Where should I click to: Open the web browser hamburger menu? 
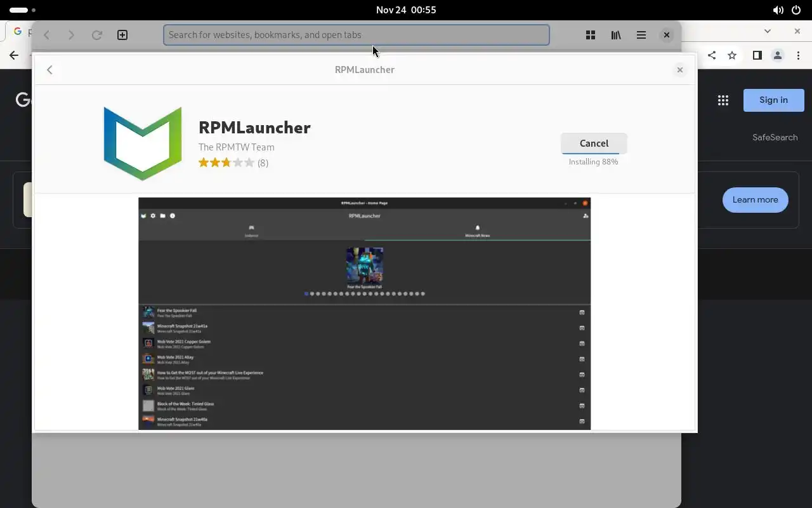(x=641, y=35)
